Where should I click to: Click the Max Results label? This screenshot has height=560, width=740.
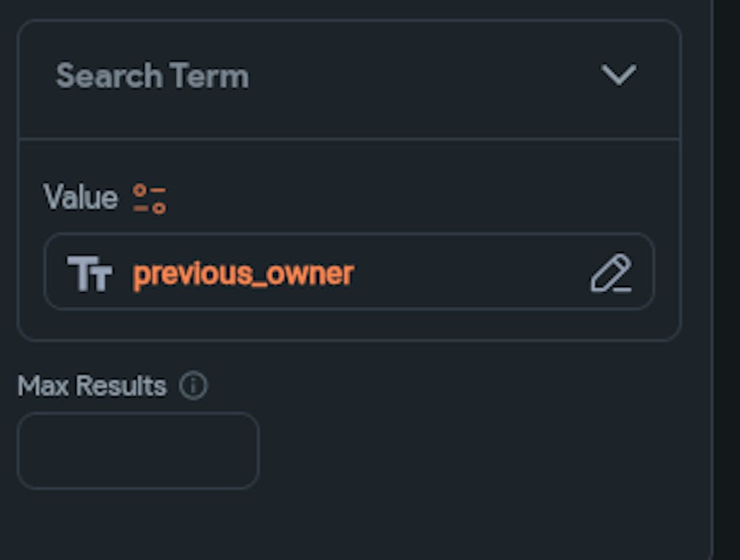point(92,385)
